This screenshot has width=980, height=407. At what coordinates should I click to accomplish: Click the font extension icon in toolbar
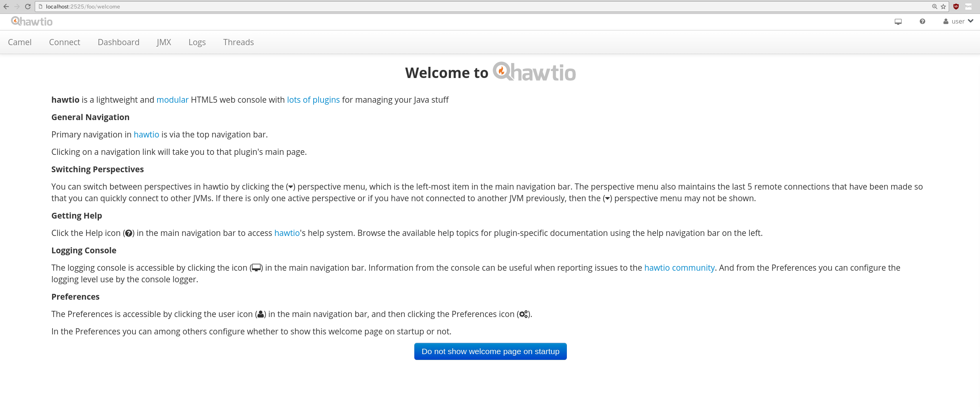click(969, 7)
